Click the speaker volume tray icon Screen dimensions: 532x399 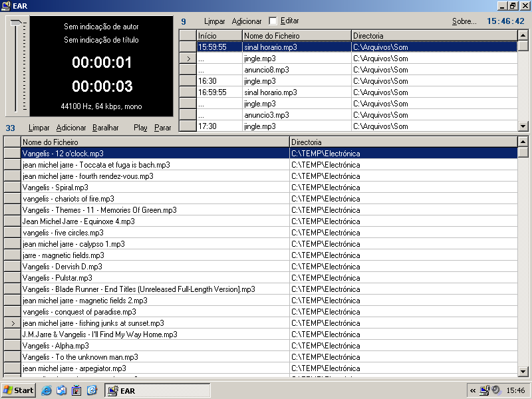click(x=496, y=390)
